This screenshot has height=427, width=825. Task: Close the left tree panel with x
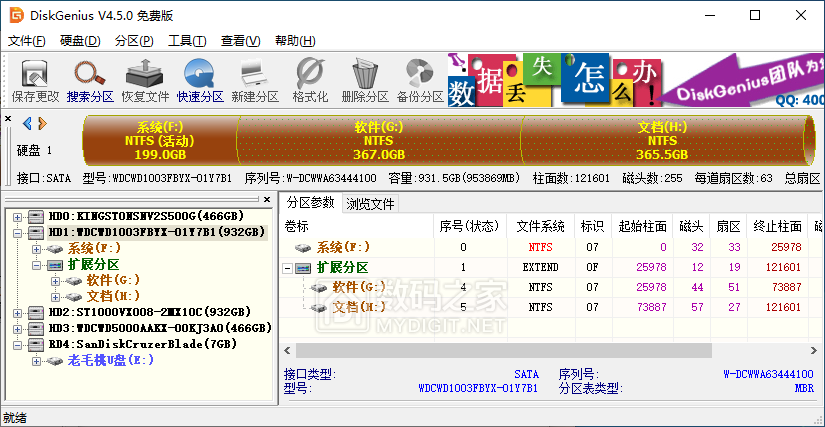pos(267,199)
